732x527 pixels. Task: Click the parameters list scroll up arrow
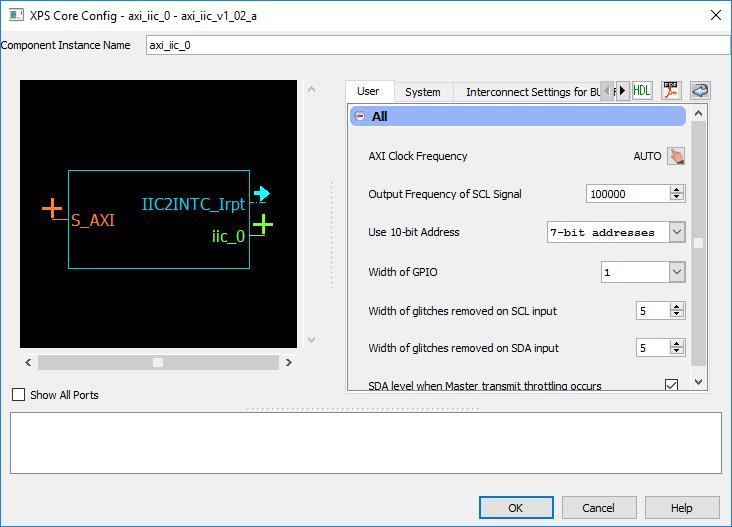click(x=698, y=113)
